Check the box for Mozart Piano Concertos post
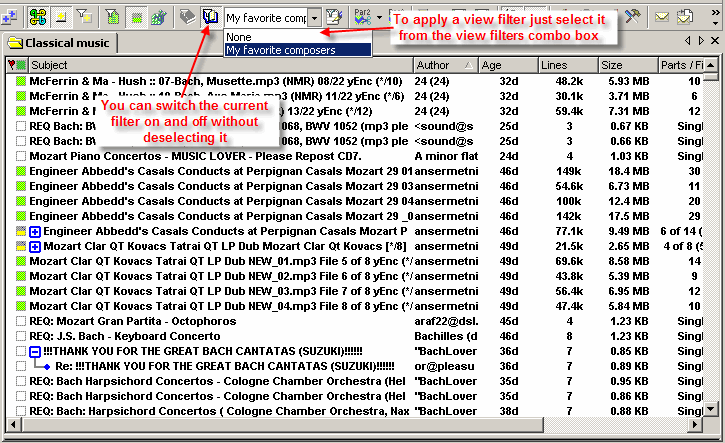This screenshot has width=725, height=443. (x=21, y=156)
